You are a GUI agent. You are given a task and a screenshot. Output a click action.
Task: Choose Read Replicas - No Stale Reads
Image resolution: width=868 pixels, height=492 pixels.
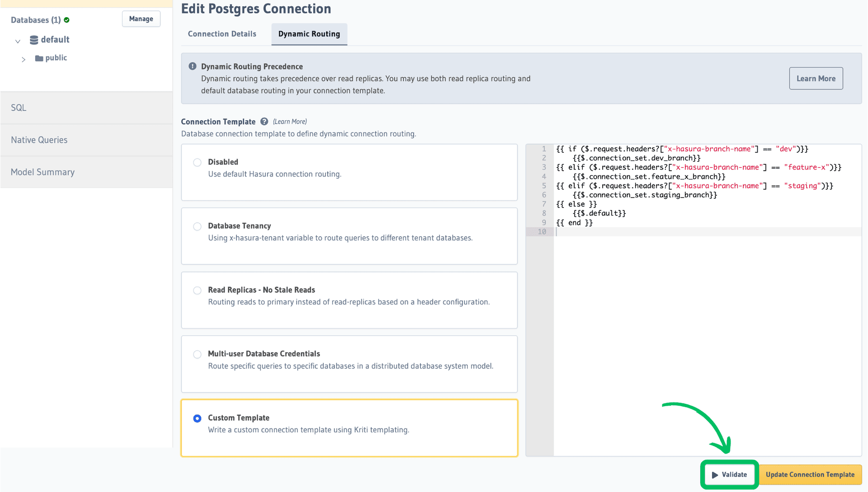click(x=197, y=291)
